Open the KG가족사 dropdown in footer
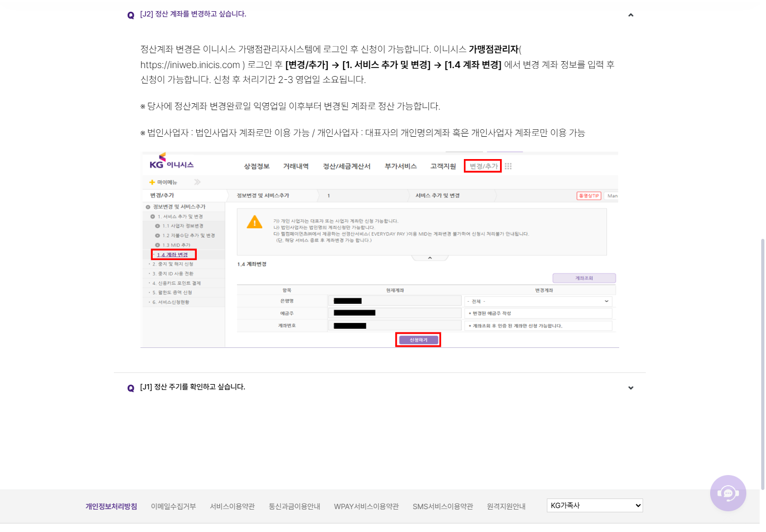 coord(595,505)
